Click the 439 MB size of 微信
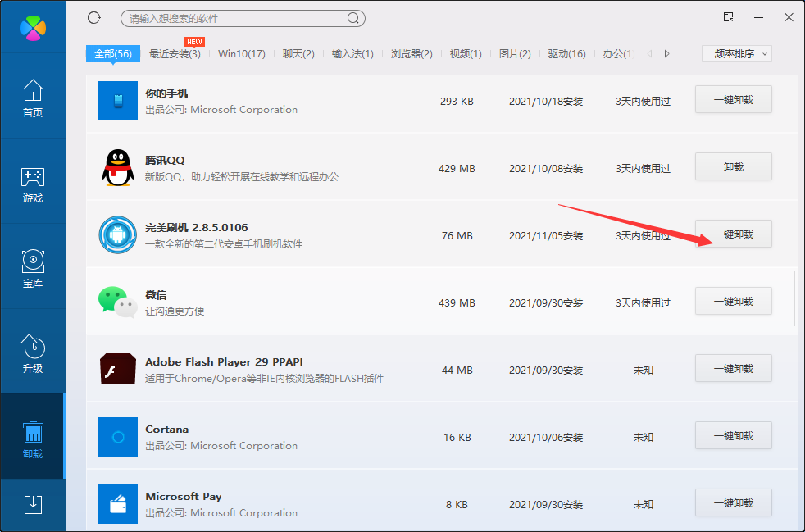805x532 pixels. click(x=457, y=303)
